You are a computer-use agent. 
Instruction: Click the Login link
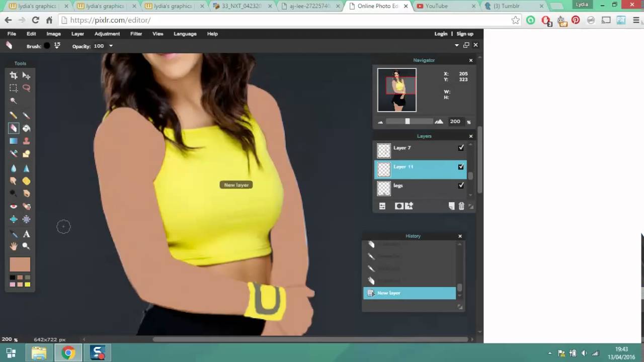coord(441,34)
